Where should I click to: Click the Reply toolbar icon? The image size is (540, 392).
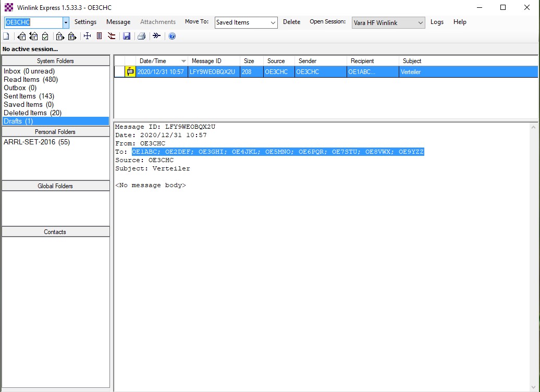pyautogui.click(x=22, y=36)
